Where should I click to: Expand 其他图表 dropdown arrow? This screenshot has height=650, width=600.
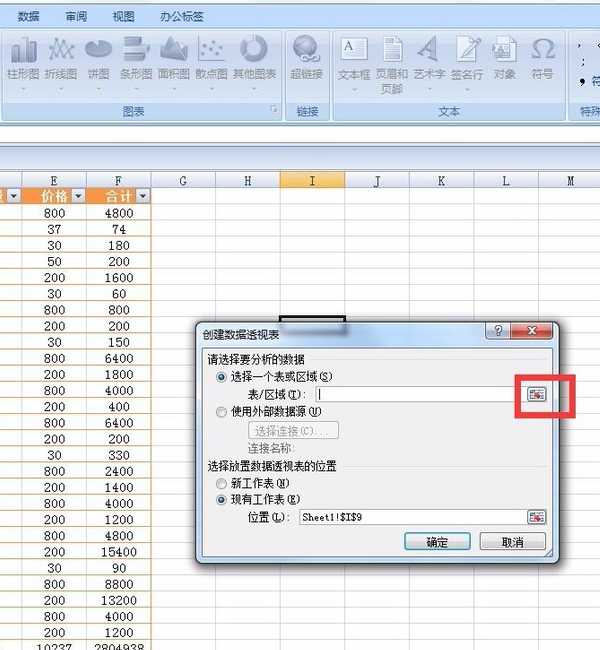[x=254, y=89]
